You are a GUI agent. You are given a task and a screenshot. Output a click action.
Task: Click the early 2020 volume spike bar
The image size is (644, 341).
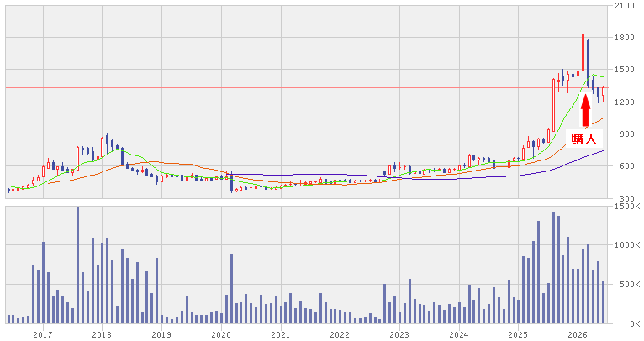pos(232,288)
